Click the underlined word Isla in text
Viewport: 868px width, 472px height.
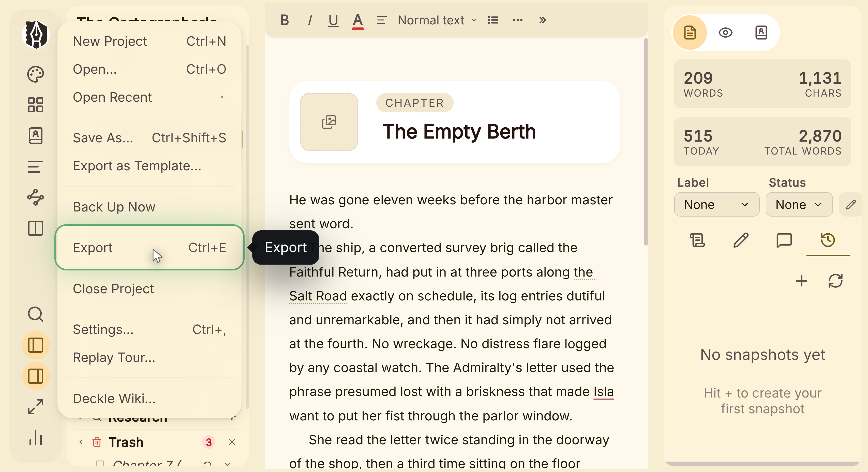pos(604,392)
